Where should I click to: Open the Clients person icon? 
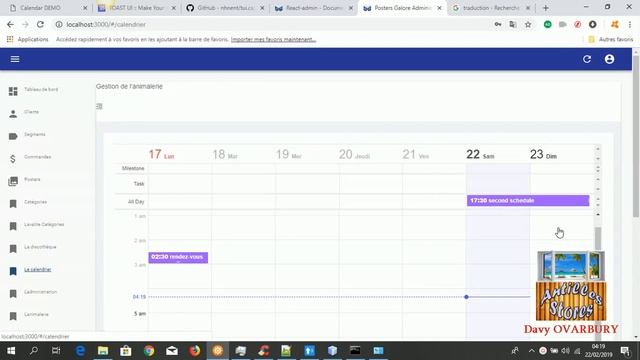click(x=13, y=114)
